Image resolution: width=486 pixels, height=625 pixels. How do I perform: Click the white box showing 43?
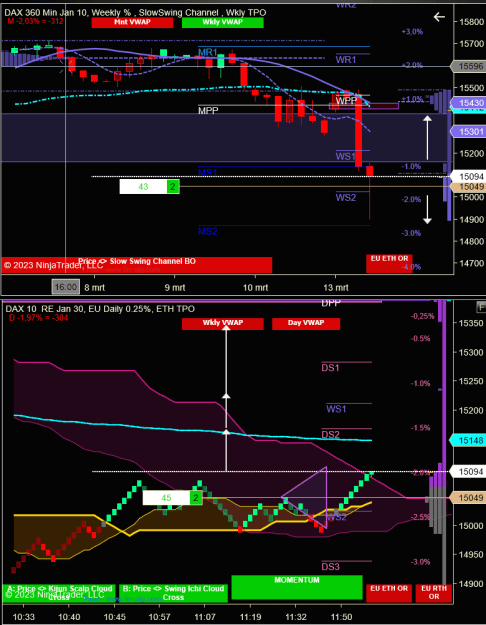click(x=144, y=187)
